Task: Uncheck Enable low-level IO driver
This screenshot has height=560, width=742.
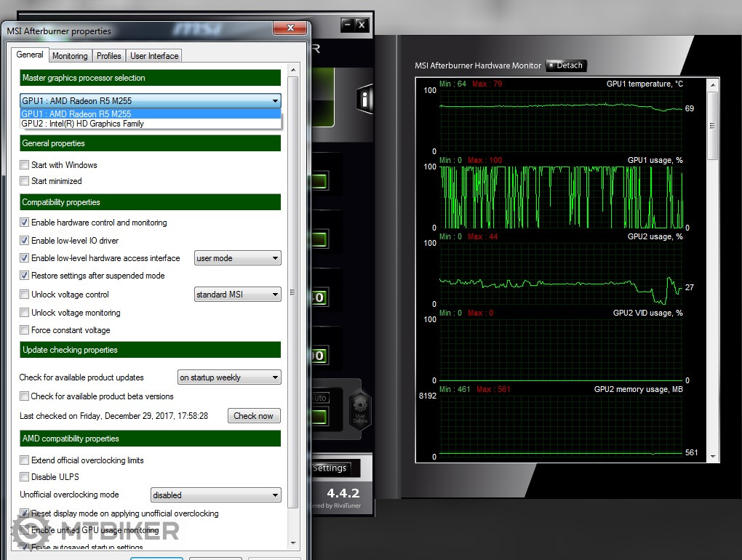Action: click(25, 241)
